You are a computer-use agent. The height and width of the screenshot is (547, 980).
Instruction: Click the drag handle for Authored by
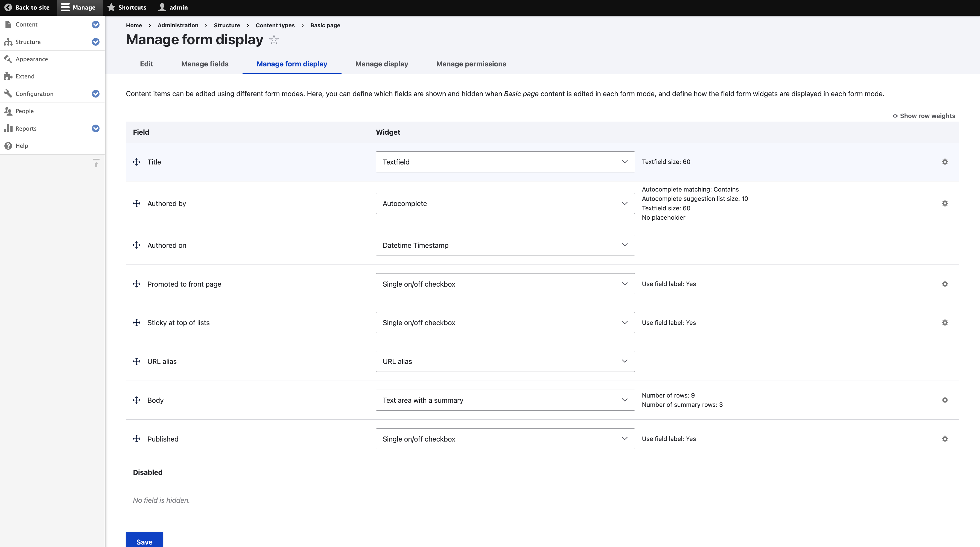(x=136, y=203)
